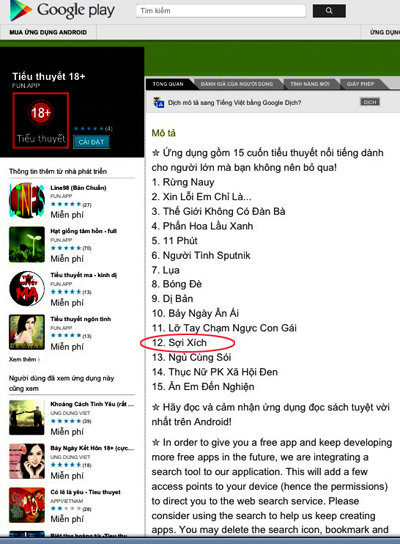Open the Tính năng mới tab

click(309, 84)
